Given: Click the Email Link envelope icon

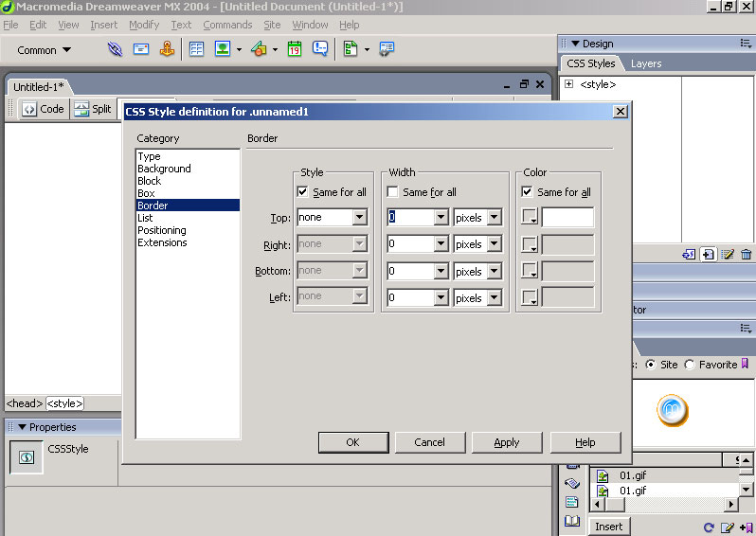Looking at the screenshot, I should 140,50.
